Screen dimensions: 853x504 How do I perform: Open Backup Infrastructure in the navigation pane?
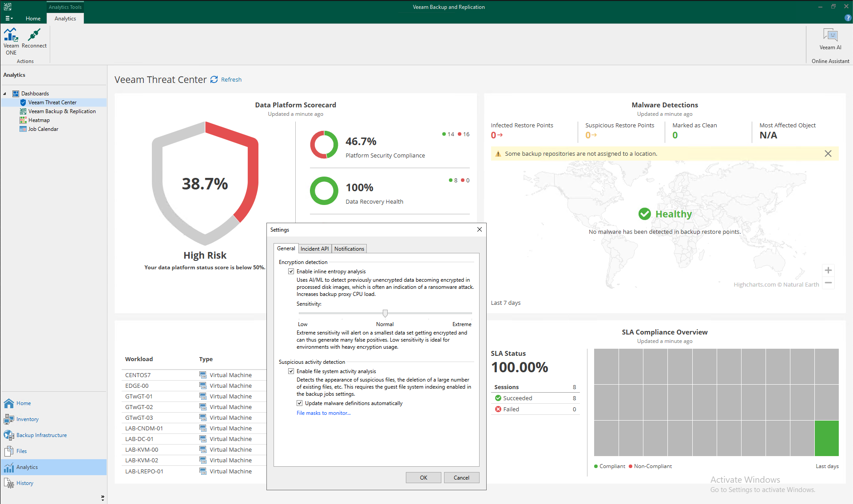click(41, 435)
